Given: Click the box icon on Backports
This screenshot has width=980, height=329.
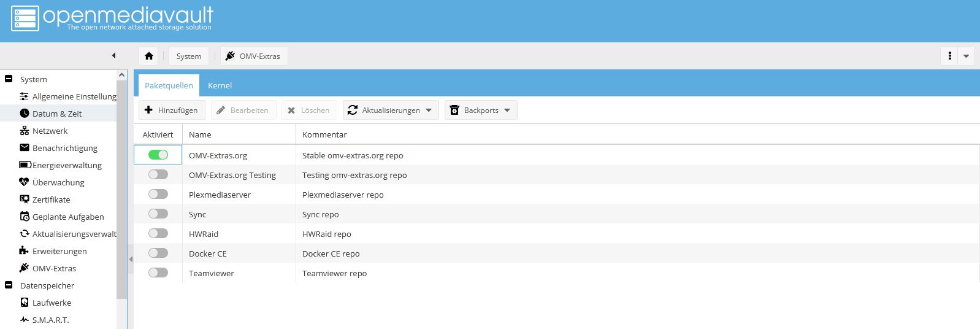Looking at the screenshot, I should tap(454, 110).
